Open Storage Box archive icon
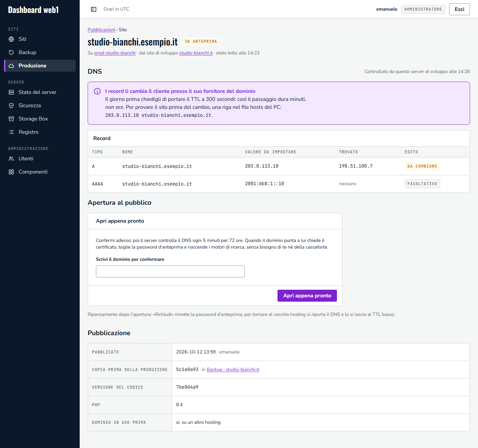The image size is (478, 448). 11,119
